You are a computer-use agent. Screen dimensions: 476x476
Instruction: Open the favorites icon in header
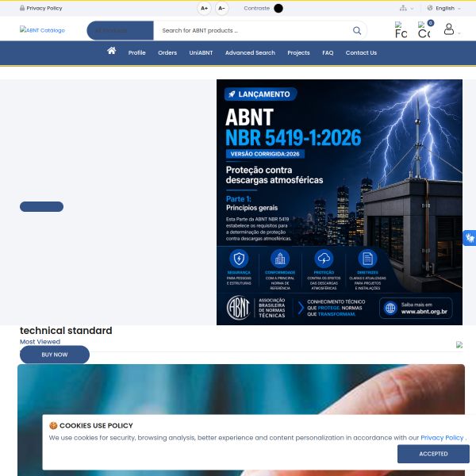coord(401,30)
